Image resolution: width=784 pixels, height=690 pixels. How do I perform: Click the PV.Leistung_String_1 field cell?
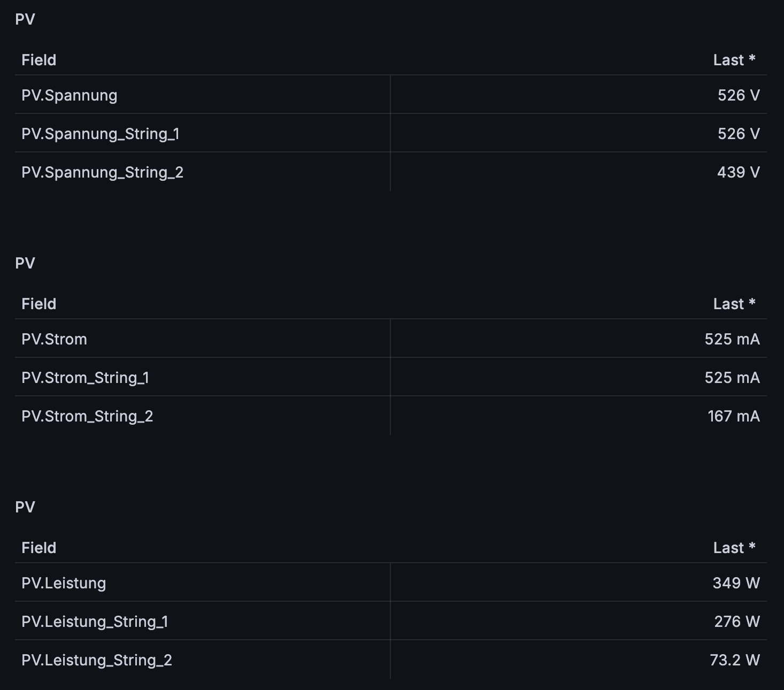[x=95, y=622]
